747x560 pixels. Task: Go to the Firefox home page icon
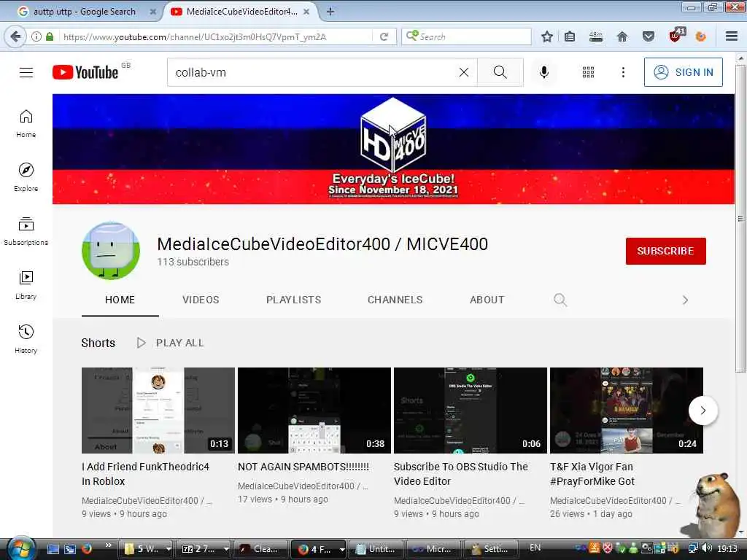(622, 36)
